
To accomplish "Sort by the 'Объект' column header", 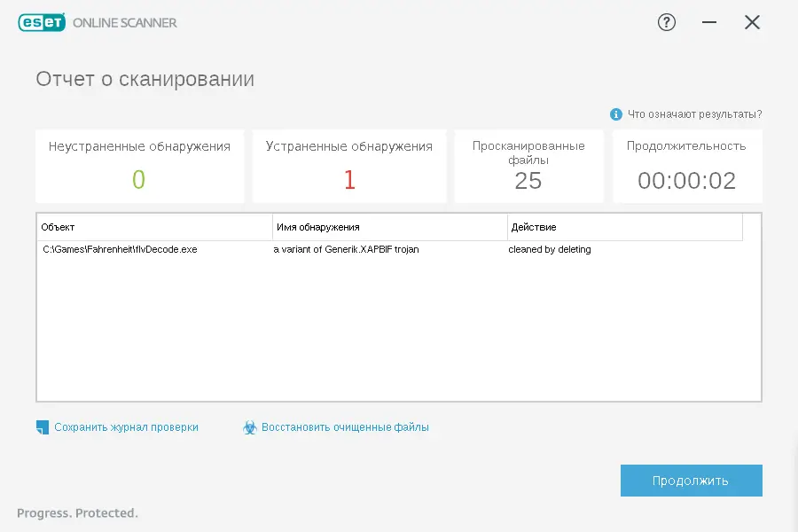I will (x=154, y=227).
